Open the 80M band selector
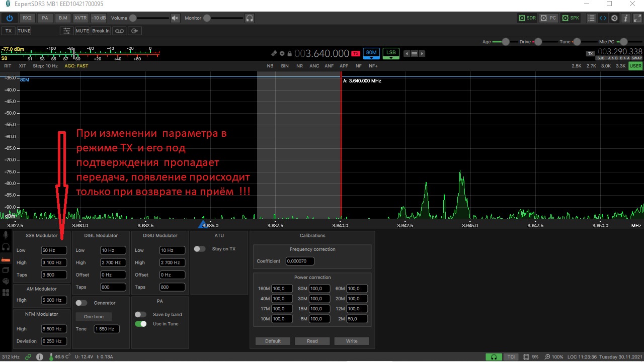This screenshot has width=644, height=362. tap(371, 53)
